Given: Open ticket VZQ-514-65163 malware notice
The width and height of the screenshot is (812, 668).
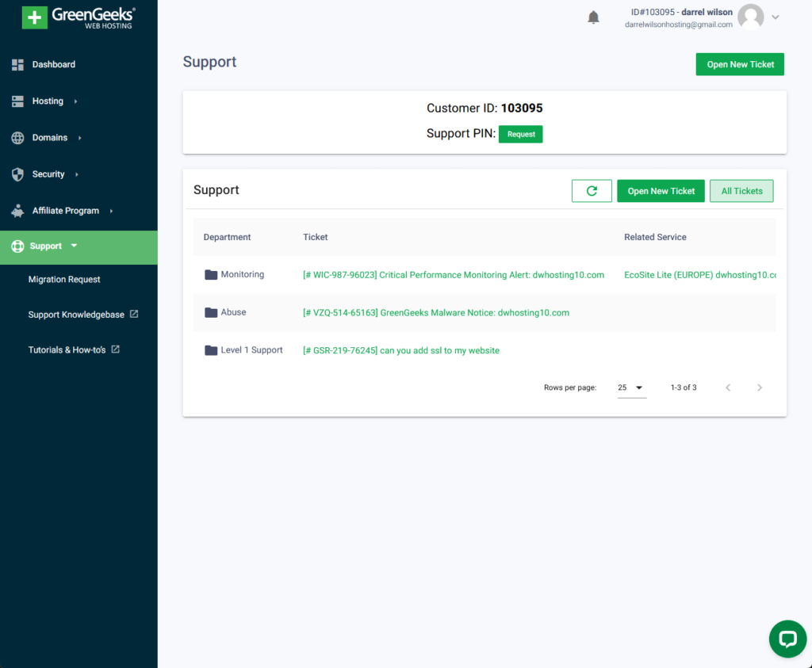Looking at the screenshot, I should pos(436,312).
